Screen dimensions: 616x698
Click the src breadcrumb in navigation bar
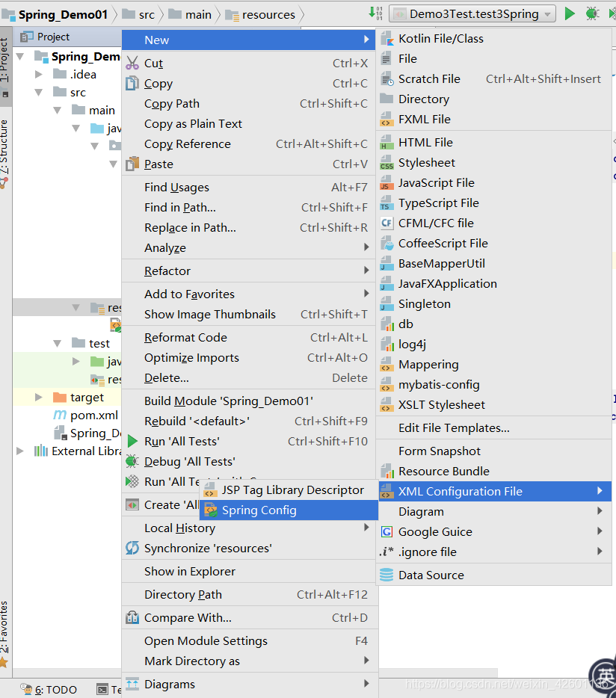[x=138, y=15]
